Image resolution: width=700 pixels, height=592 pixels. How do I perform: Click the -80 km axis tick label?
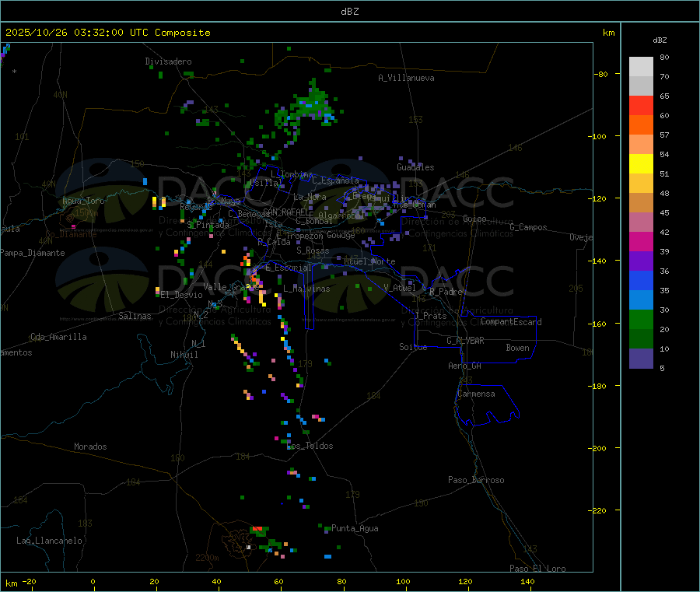click(601, 74)
